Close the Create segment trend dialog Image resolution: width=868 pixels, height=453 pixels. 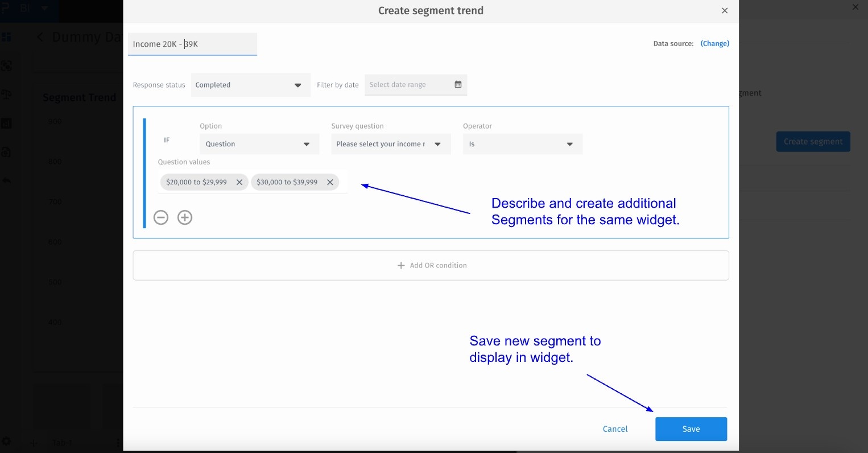(725, 11)
